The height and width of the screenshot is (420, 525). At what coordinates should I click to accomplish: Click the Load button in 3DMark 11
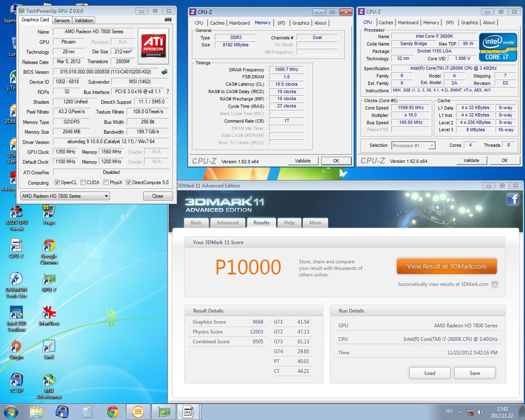(430, 373)
